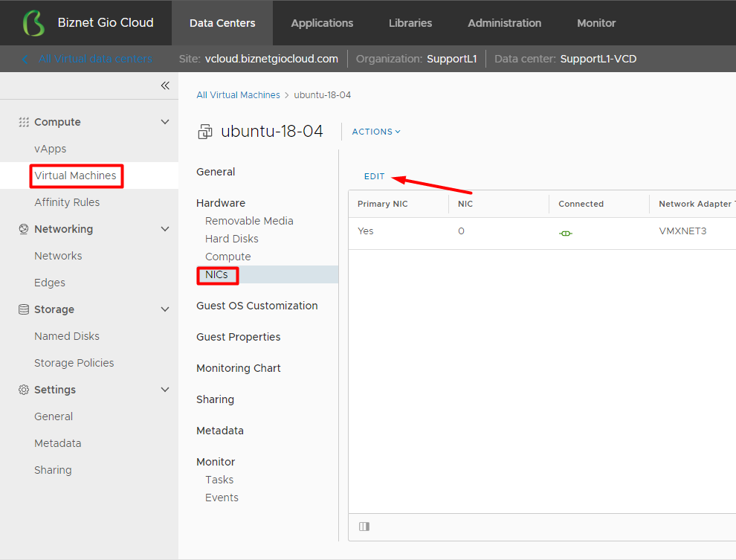Image resolution: width=736 pixels, height=560 pixels.
Task: Click the Connected column header
Action: (581, 204)
